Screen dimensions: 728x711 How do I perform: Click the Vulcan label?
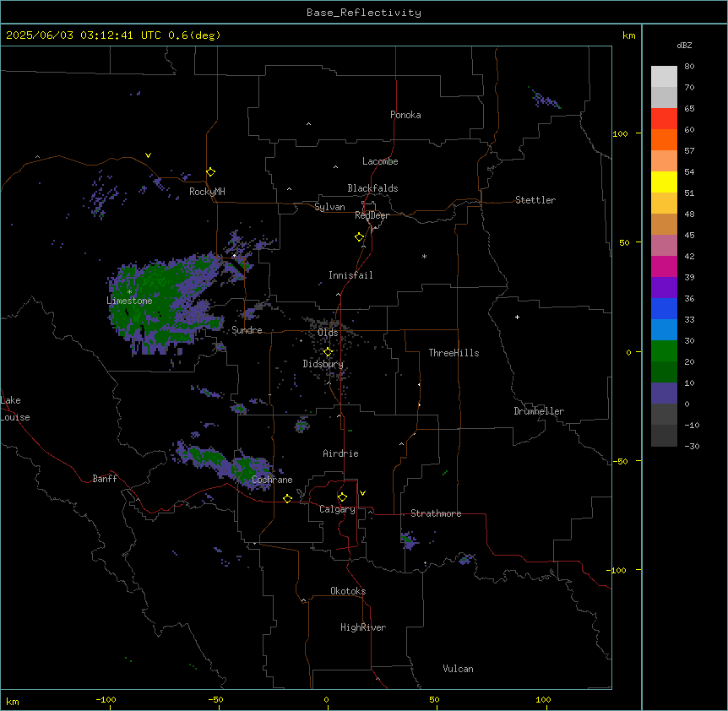tap(459, 669)
